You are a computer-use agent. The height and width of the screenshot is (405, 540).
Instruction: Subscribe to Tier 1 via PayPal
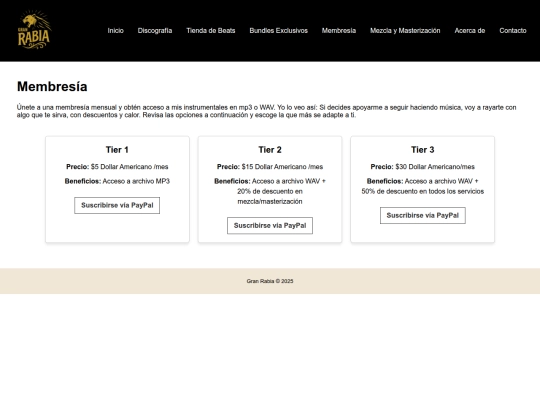click(117, 205)
